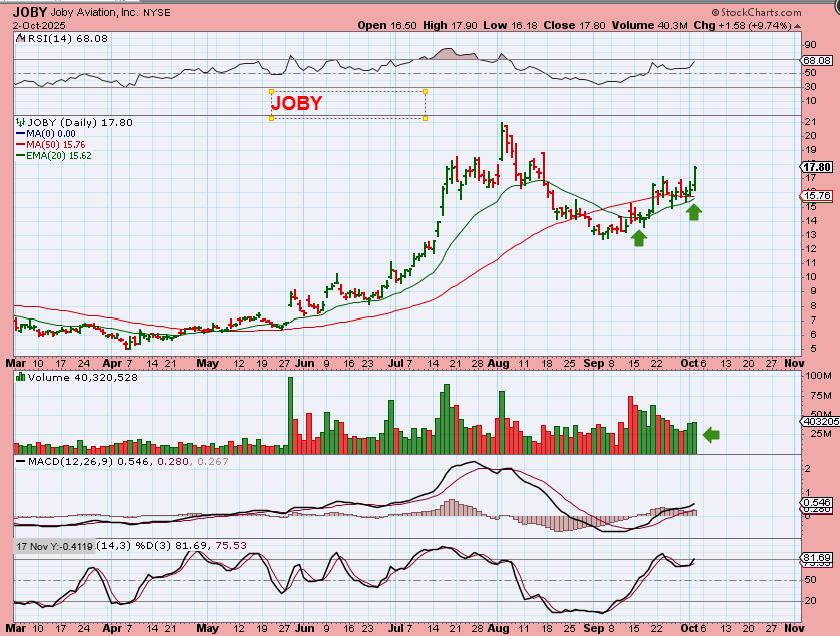Click the RSI(14) 68.08 legend text

tap(68, 39)
